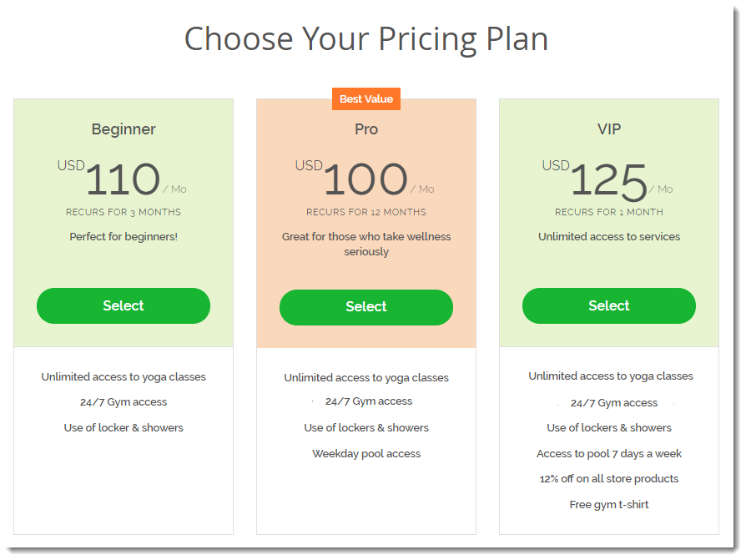Click 12% off on all store products
Screen dimensions: 746x560
(609, 479)
